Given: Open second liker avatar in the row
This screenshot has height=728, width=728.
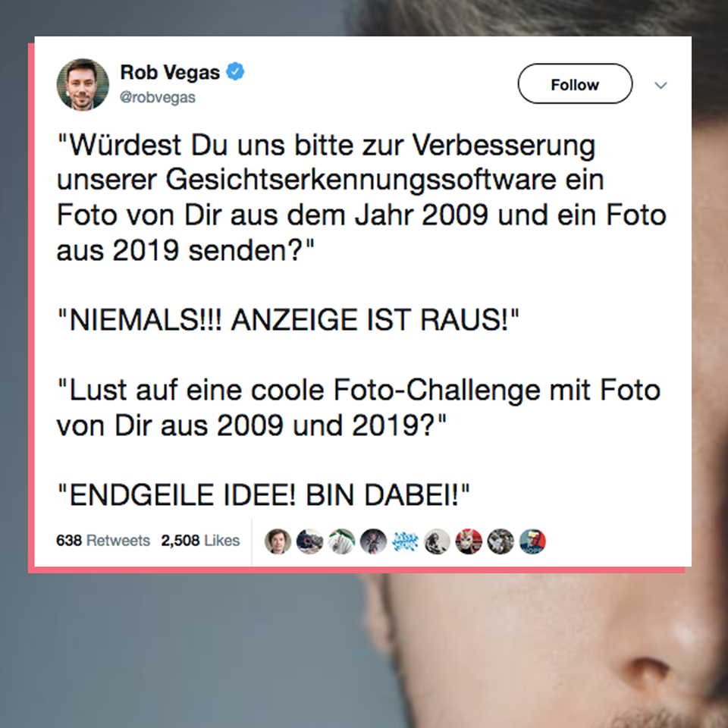Looking at the screenshot, I should [x=309, y=541].
